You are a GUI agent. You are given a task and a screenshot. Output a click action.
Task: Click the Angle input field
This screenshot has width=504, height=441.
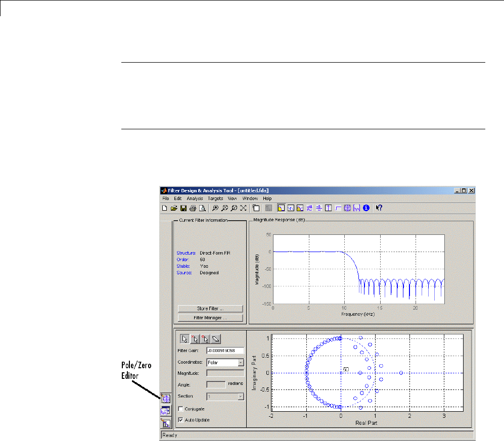point(216,384)
